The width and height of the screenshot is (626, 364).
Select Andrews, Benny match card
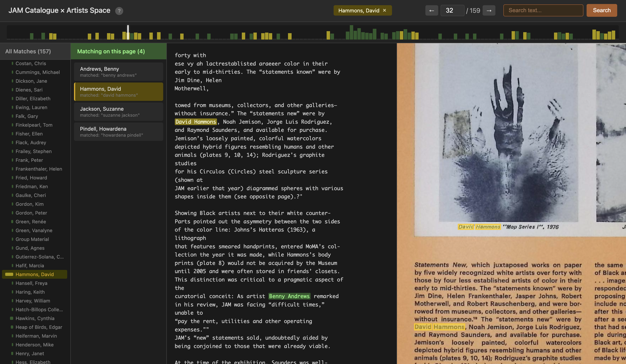(118, 72)
